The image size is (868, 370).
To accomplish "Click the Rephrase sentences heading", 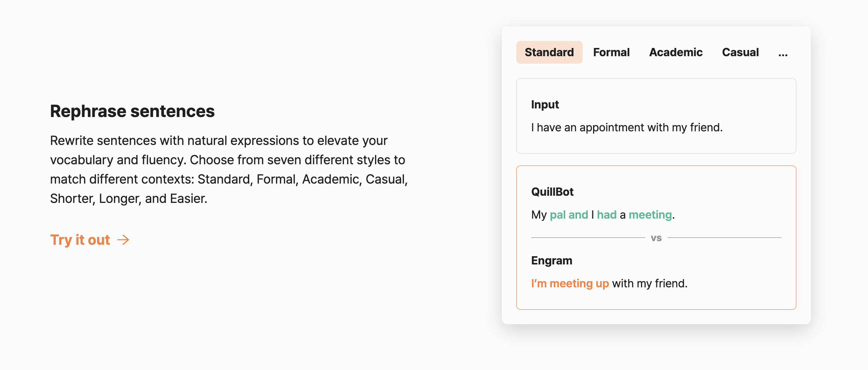I will coord(132,111).
